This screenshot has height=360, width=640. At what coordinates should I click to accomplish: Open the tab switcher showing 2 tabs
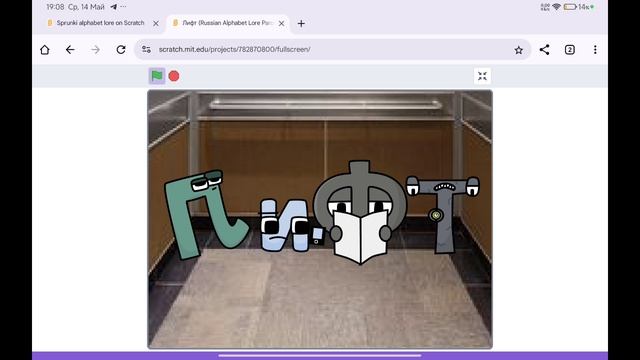[x=570, y=50]
